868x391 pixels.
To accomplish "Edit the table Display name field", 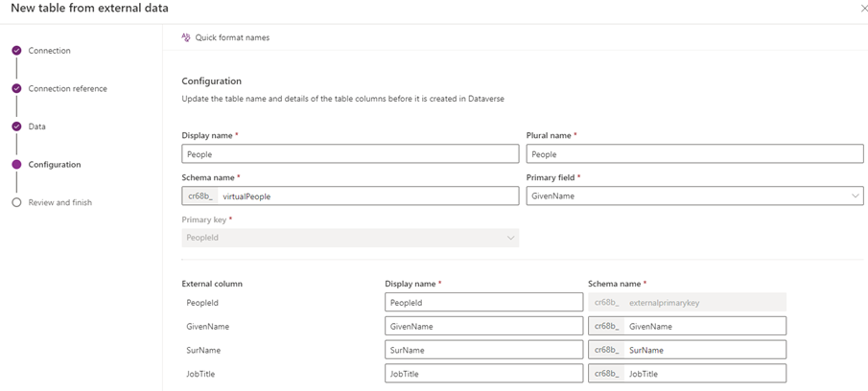I will coord(350,153).
